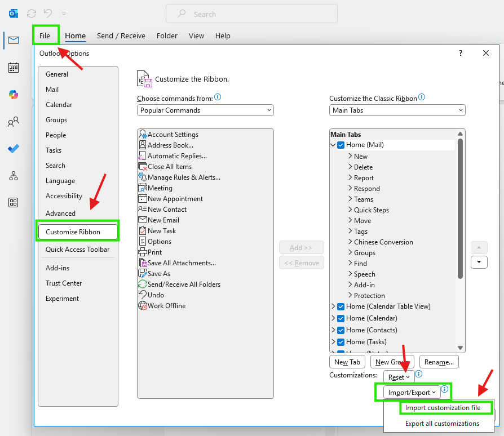Image resolution: width=504 pixels, height=436 pixels.
Task: Click the info icon beside Import/Export
Action: coord(445,389)
